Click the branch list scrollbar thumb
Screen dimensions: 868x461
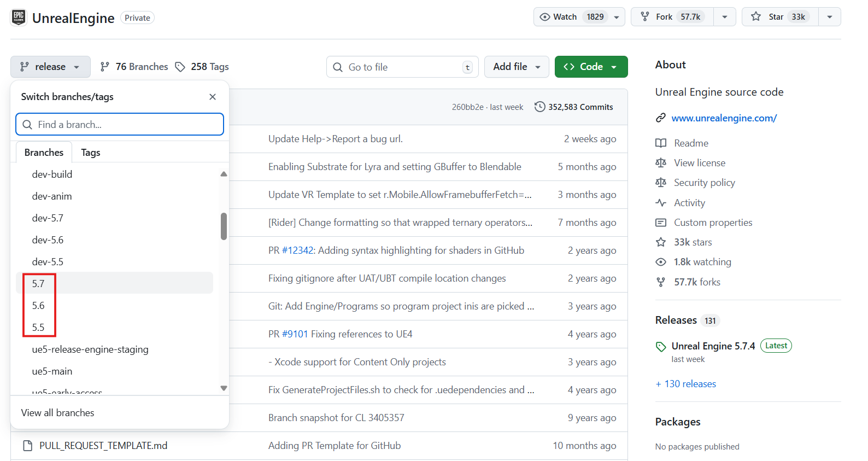point(224,226)
